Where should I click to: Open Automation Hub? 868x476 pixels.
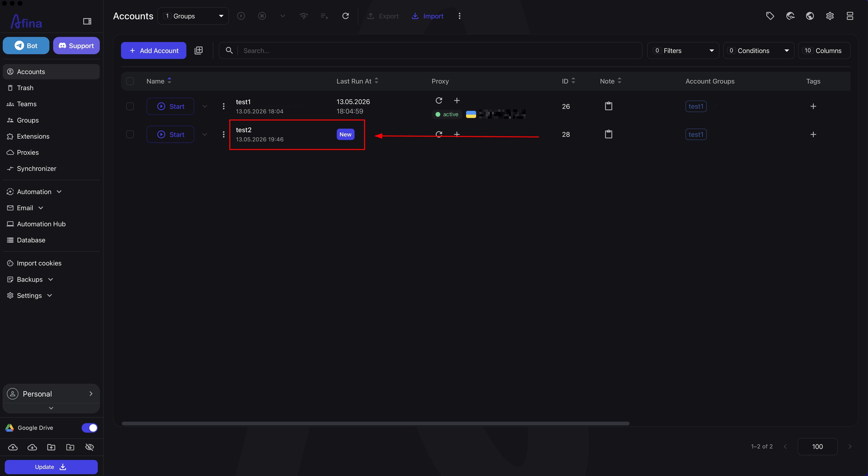[x=51, y=224]
